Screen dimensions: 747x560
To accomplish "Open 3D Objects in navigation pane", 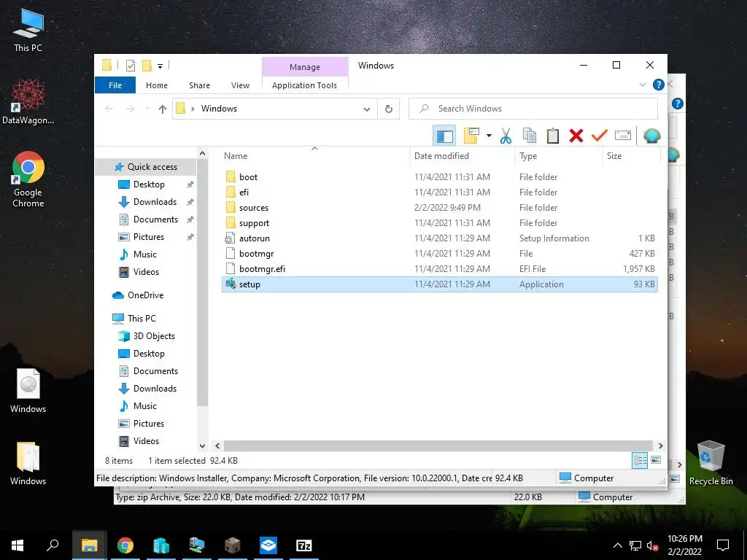I will (147, 336).
